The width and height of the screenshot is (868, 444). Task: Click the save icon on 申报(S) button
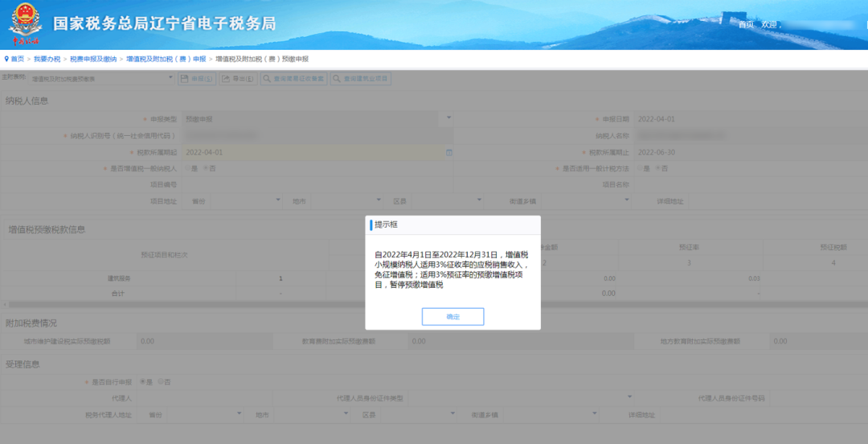coord(184,80)
